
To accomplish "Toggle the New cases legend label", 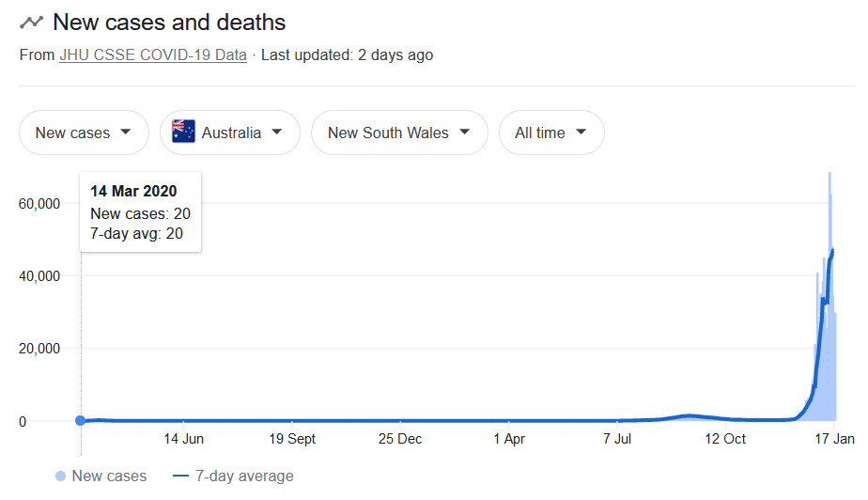I will 109,477.
